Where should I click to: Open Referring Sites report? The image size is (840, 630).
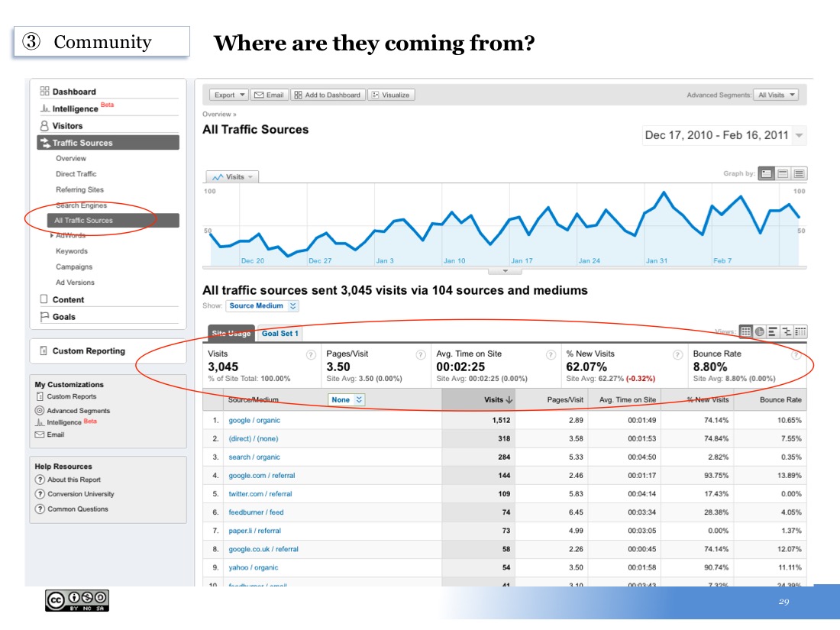[80, 189]
